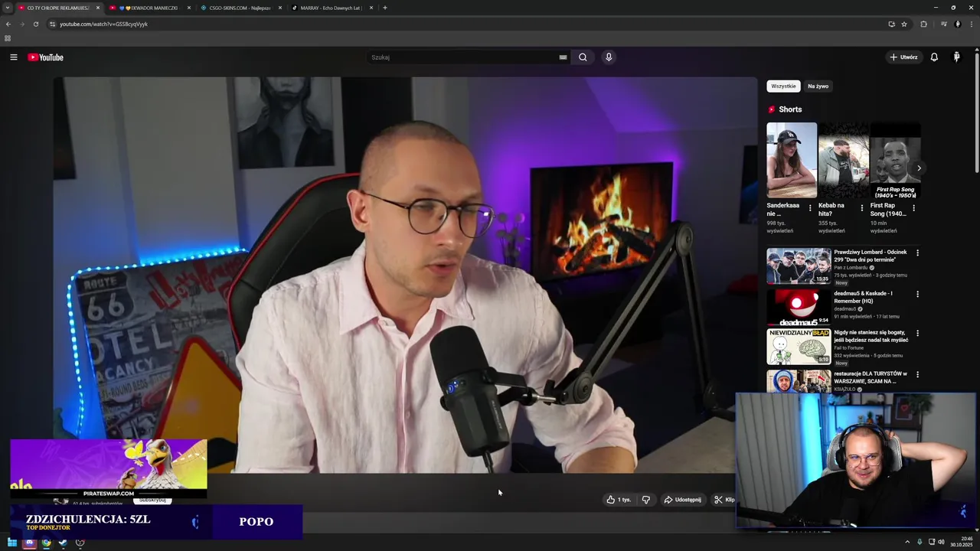Click the Udostępnij share button
This screenshot has height=551, width=980.
pyautogui.click(x=682, y=500)
